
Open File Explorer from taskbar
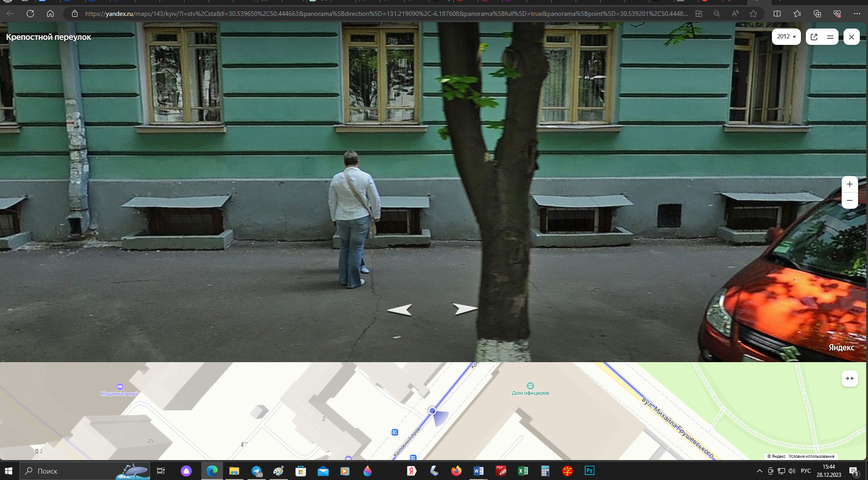coord(234,471)
